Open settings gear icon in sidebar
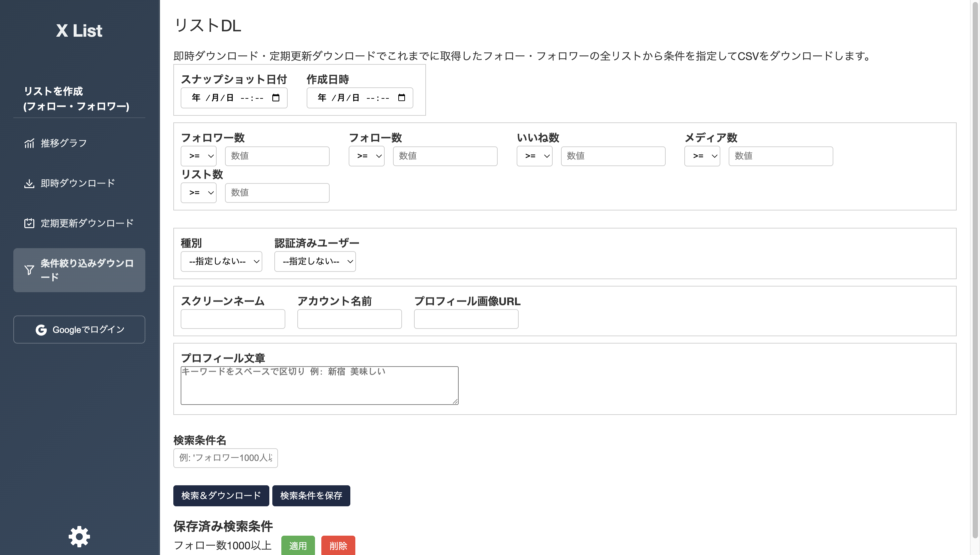The width and height of the screenshot is (980, 555). tap(79, 536)
